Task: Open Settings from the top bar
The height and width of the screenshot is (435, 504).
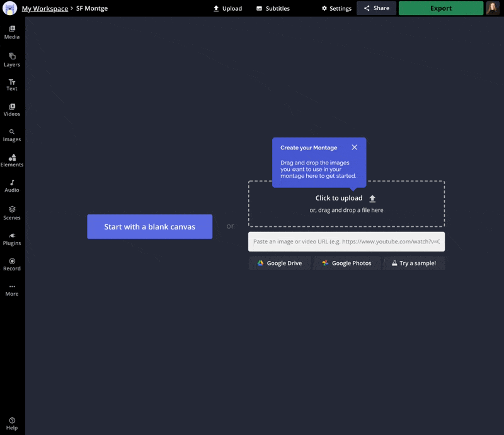Action: [x=336, y=9]
